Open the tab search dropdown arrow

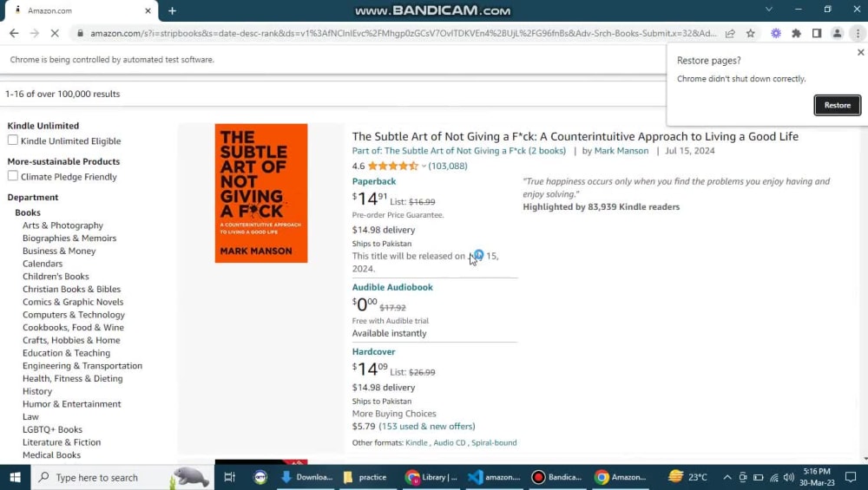769,10
